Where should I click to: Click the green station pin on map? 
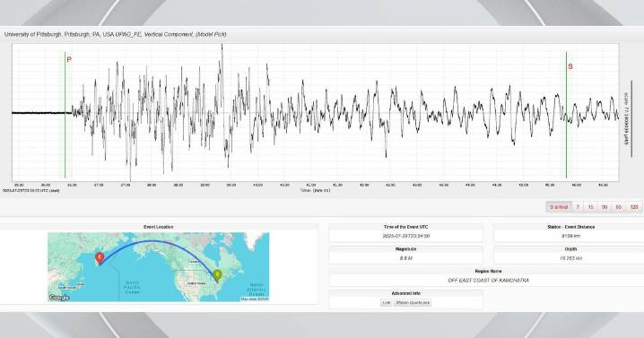coord(218,275)
